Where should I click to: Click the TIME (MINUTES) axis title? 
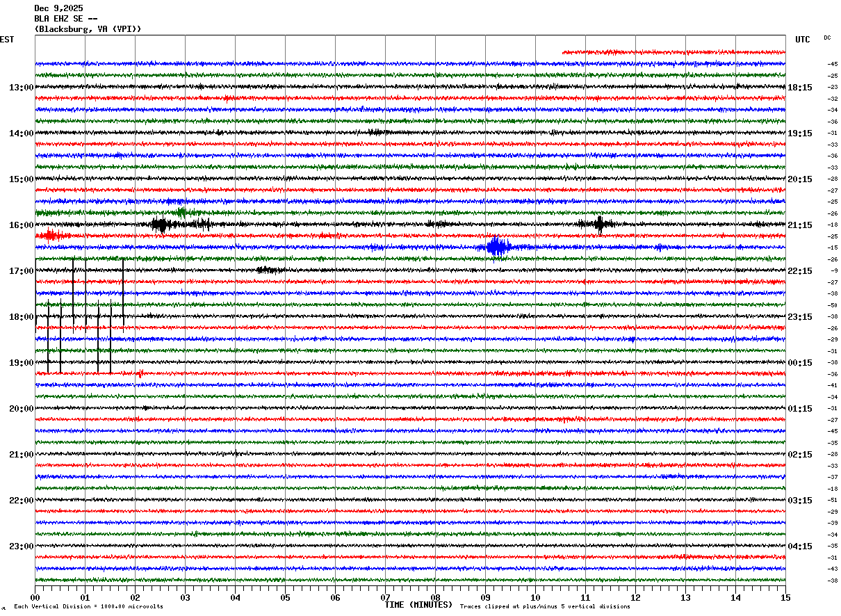tap(418, 605)
